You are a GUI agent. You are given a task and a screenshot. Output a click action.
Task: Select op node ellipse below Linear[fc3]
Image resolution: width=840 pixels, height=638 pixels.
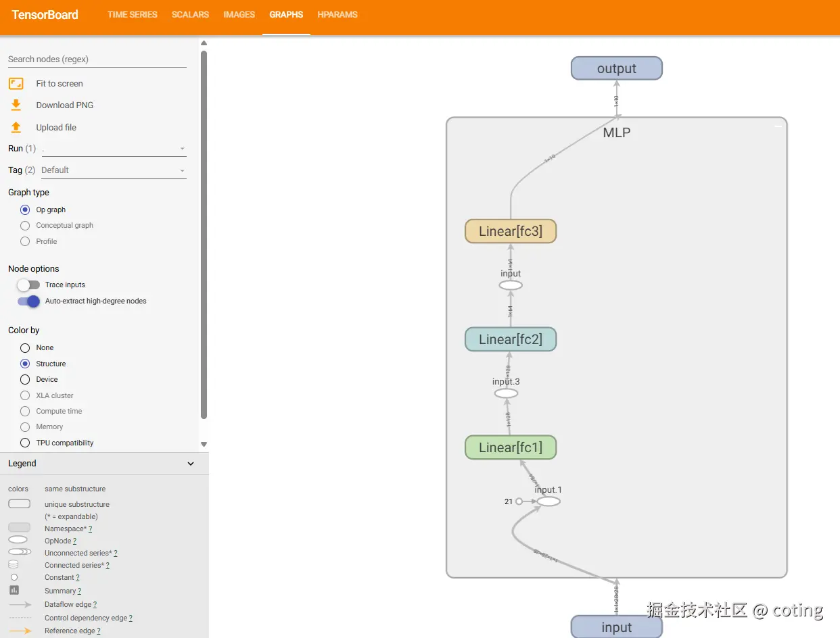tap(511, 285)
